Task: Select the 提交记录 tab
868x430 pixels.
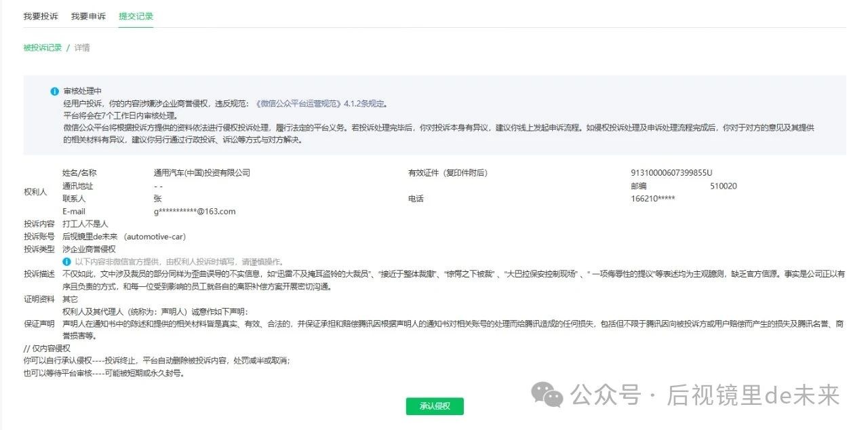Action: click(136, 16)
